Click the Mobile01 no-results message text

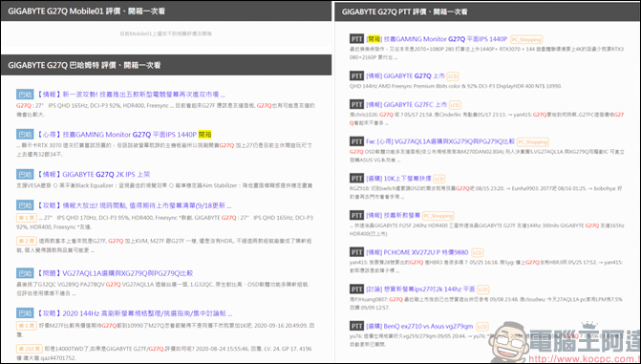point(165,33)
